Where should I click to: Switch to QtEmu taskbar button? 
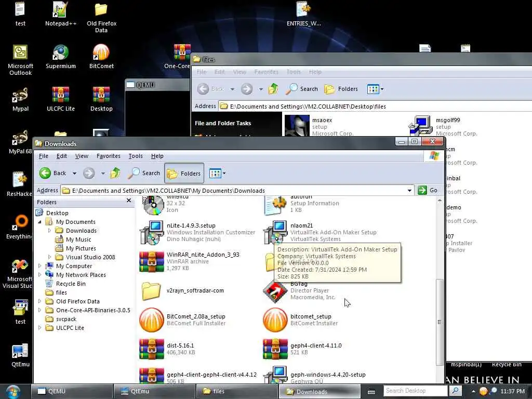click(x=154, y=391)
